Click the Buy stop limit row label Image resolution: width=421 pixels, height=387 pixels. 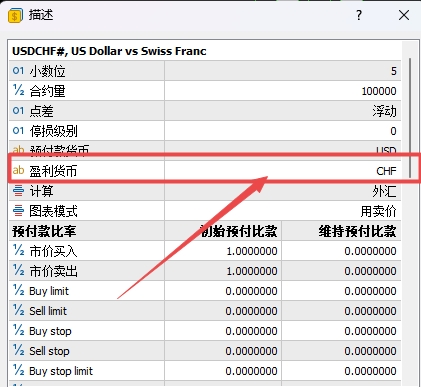(61, 371)
